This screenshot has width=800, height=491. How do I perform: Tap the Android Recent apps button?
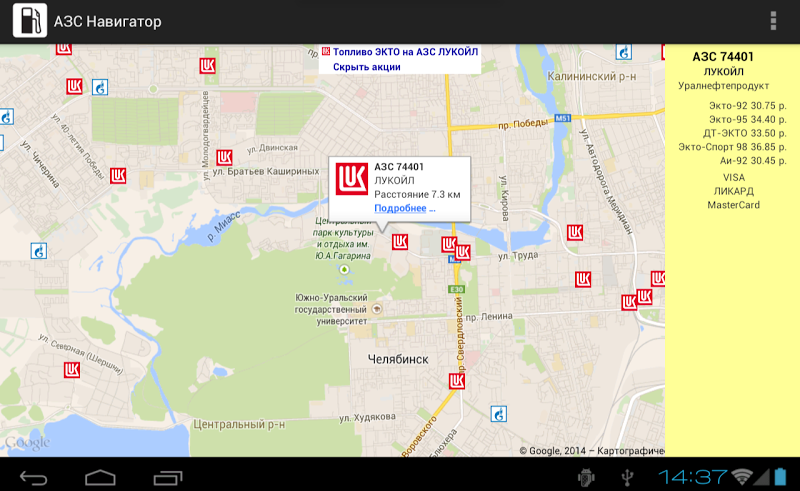coord(168,478)
